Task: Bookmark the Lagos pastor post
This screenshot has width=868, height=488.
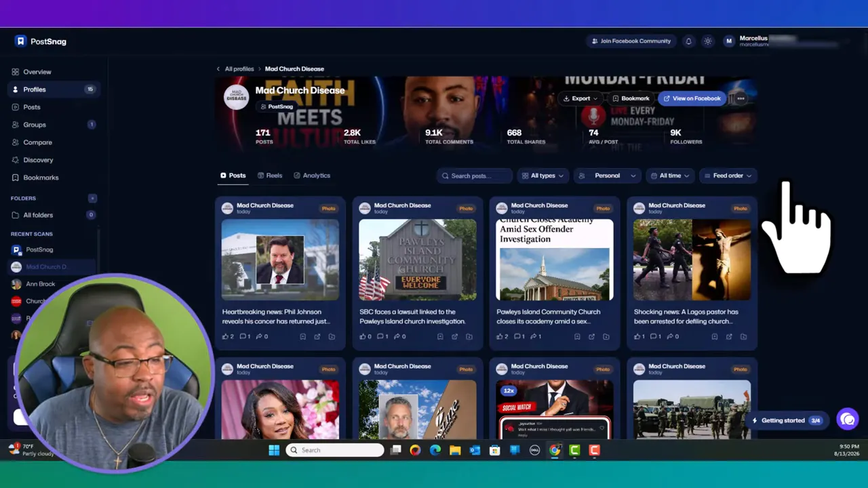Action: [x=715, y=337]
